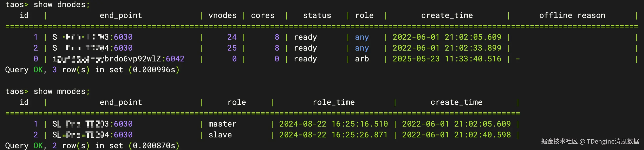The width and height of the screenshot is (644, 150).
Task: Click create time 2025-05-23 11:33:40.516
Action: pyautogui.click(x=446, y=59)
